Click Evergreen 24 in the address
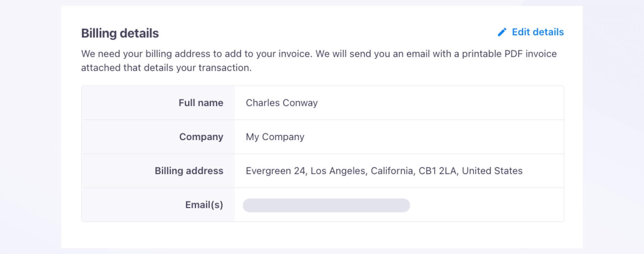The height and width of the screenshot is (254, 644). [275, 171]
